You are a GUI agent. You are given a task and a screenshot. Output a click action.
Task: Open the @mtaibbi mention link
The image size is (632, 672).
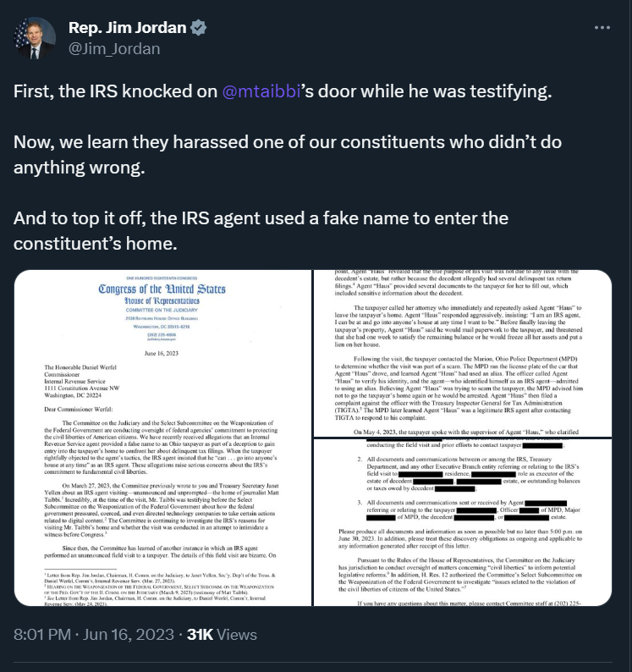coord(256,91)
